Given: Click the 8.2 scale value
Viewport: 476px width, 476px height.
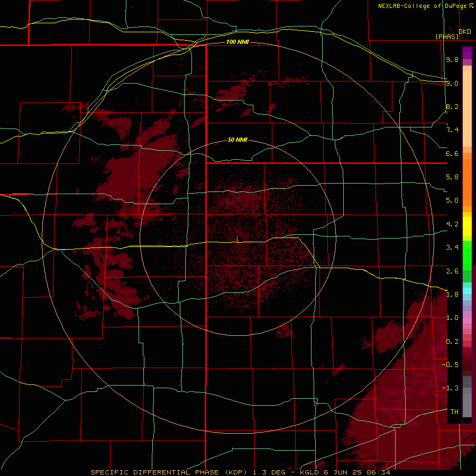Looking at the screenshot, I should tap(452, 106).
